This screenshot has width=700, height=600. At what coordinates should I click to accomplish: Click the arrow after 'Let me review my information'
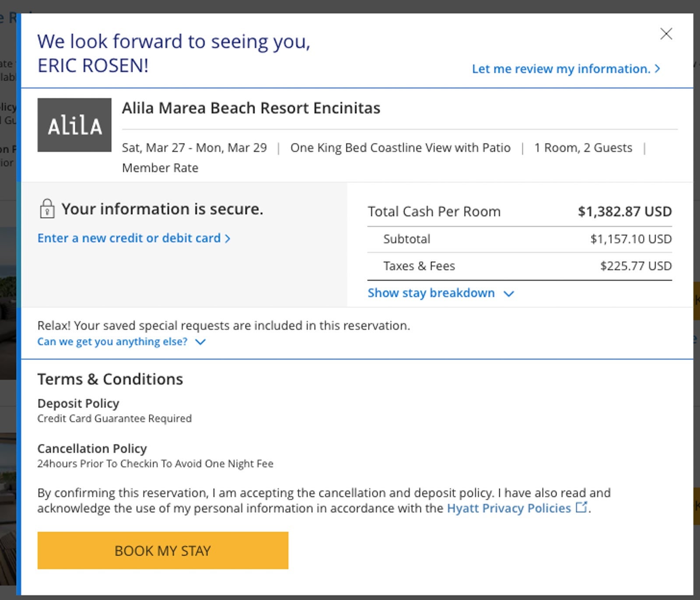click(x=657, y=69)
